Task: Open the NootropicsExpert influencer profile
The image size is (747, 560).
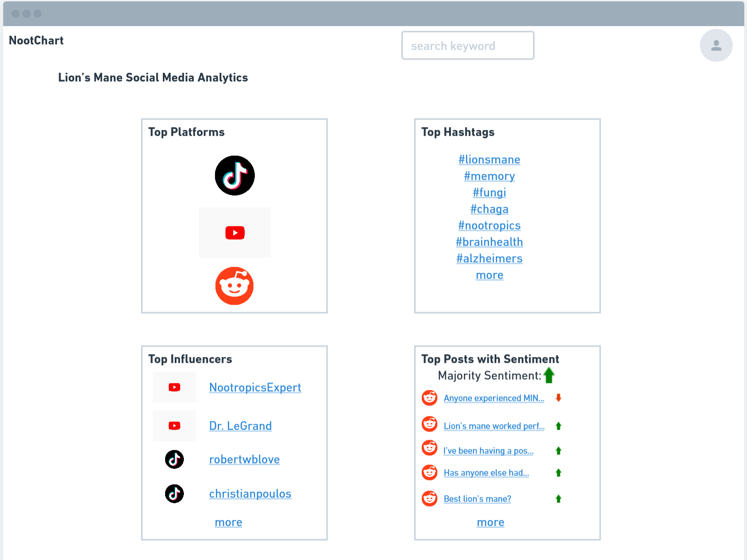Action: tap(255, 388)
